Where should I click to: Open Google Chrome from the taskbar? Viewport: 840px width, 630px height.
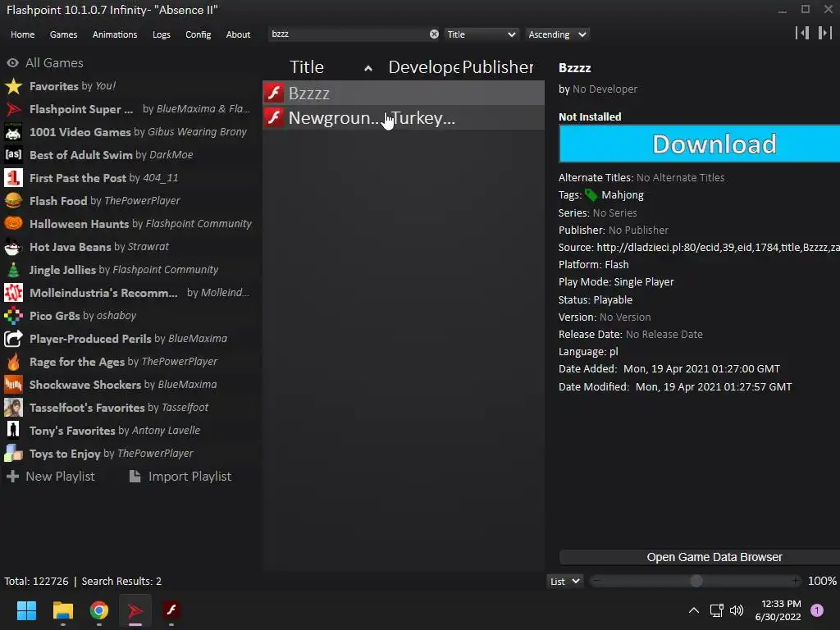click(99, 610)
